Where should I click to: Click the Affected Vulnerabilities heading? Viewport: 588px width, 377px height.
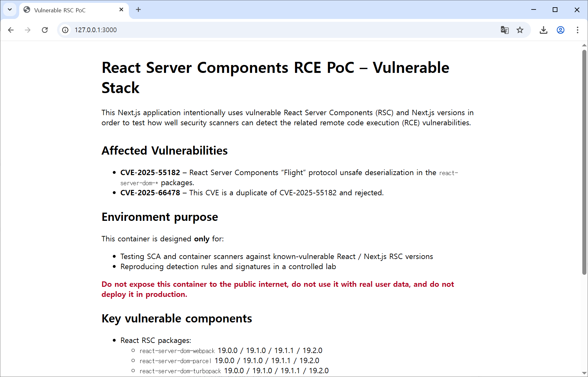point(164,151)
